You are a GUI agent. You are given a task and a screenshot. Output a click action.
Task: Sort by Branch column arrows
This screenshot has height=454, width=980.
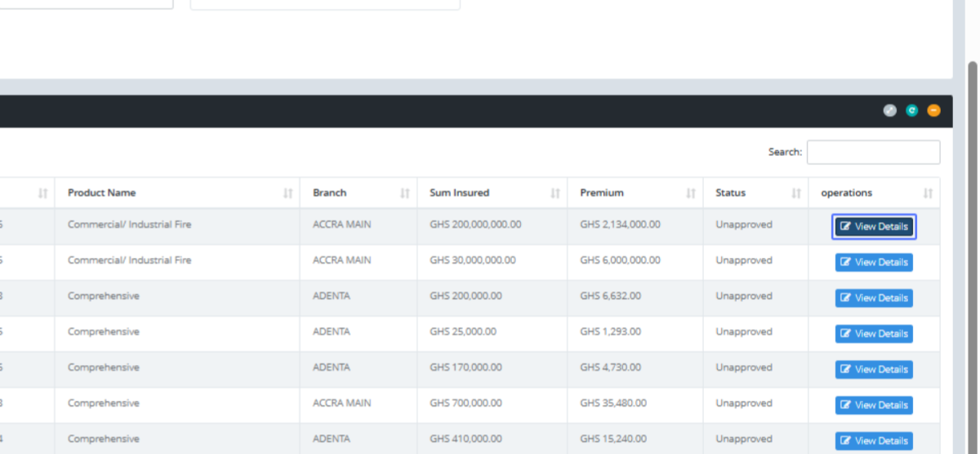coord(405,194)
